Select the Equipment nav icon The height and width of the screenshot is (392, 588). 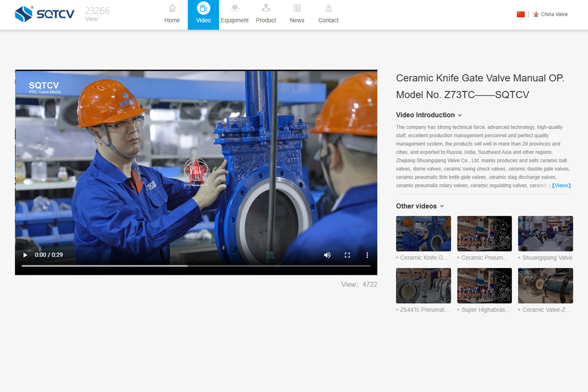tap(235, 8)
